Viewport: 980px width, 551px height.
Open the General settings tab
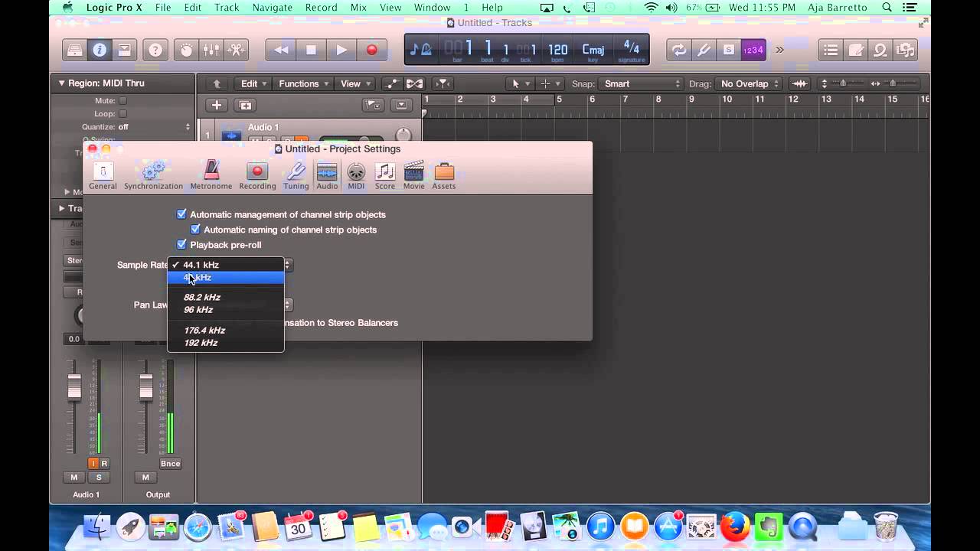103,175
